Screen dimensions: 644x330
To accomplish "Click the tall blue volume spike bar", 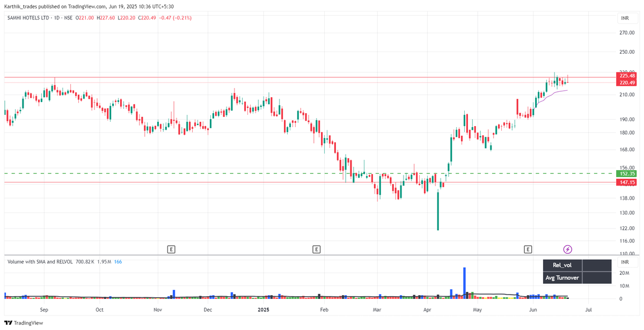I will tap(465, 283).
